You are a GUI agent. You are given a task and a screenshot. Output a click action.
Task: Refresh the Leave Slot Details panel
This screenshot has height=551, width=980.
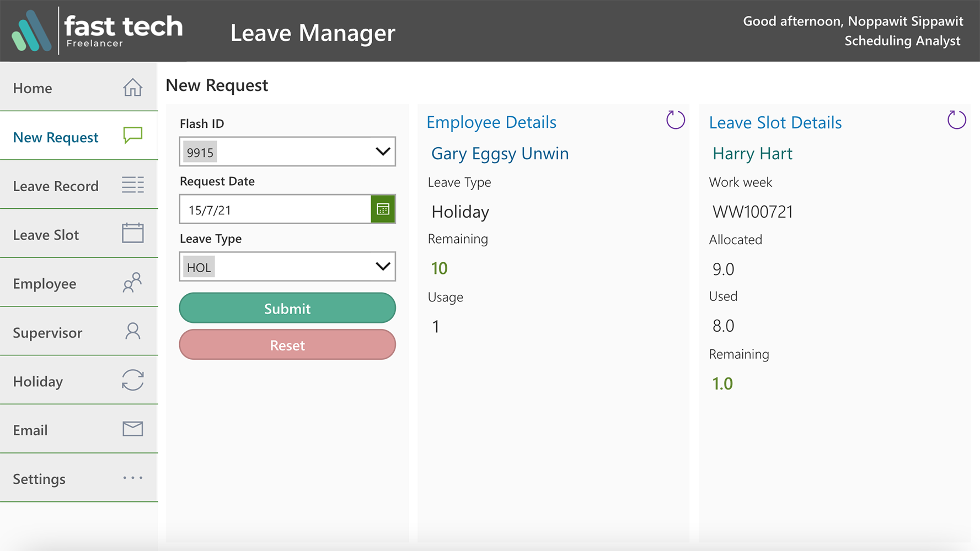956,120
